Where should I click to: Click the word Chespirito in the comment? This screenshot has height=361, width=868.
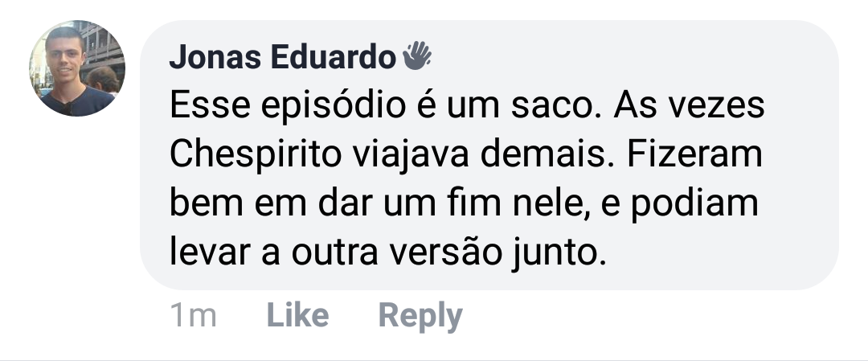(x=256, y=156)
